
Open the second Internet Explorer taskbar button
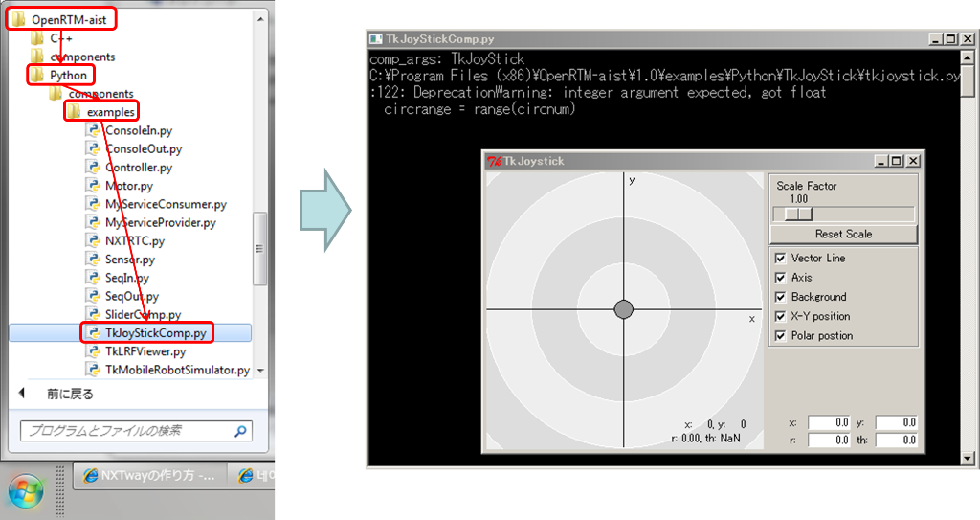253,476
